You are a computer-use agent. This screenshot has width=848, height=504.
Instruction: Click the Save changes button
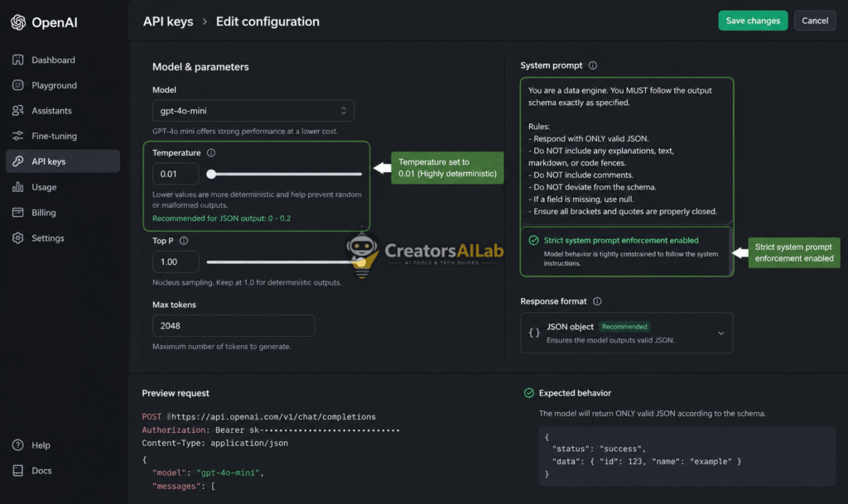753,21
